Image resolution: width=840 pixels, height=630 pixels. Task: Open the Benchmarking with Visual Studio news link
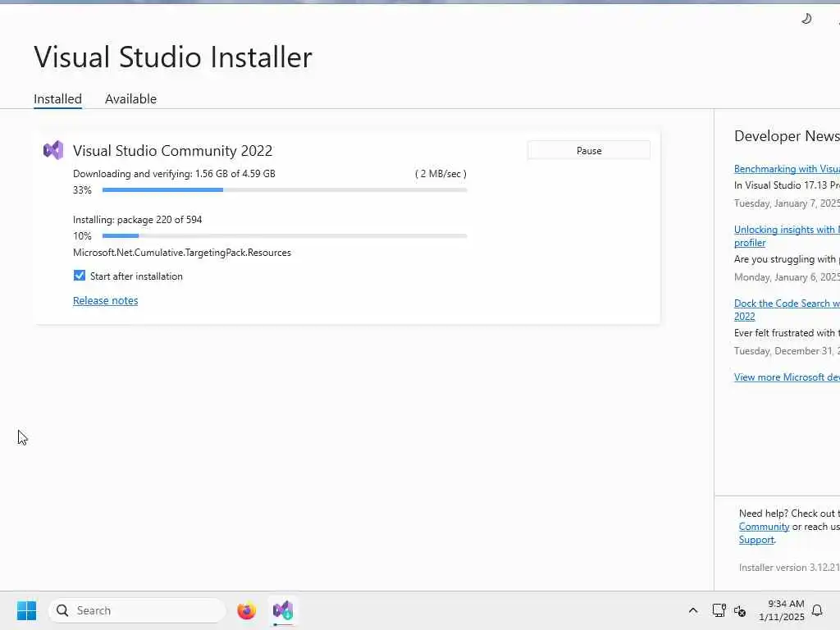click(x=787, y=169)
